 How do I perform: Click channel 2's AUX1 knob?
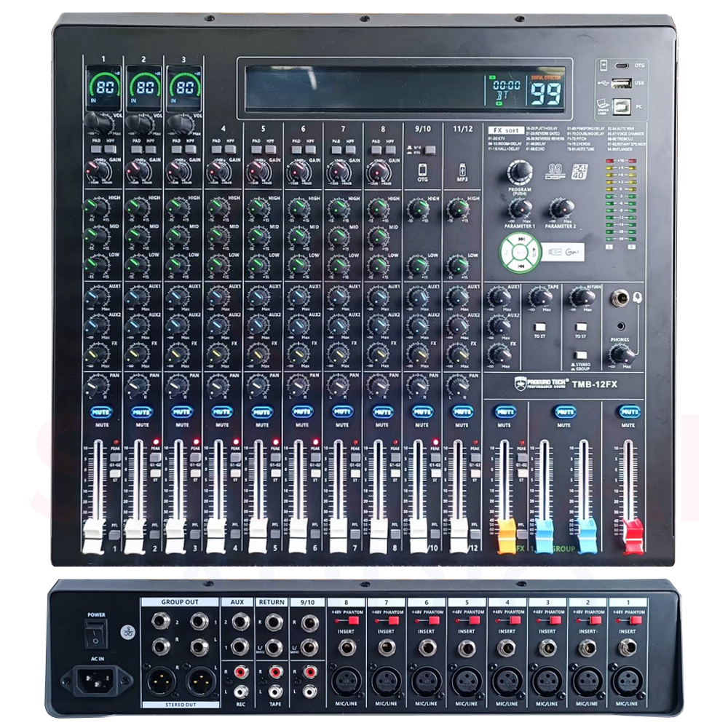point(137,297)
